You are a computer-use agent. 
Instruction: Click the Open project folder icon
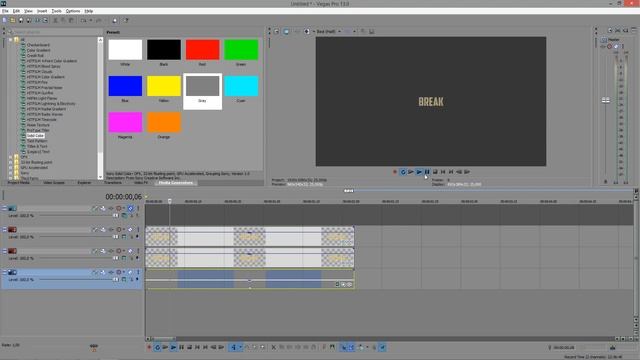13,20
